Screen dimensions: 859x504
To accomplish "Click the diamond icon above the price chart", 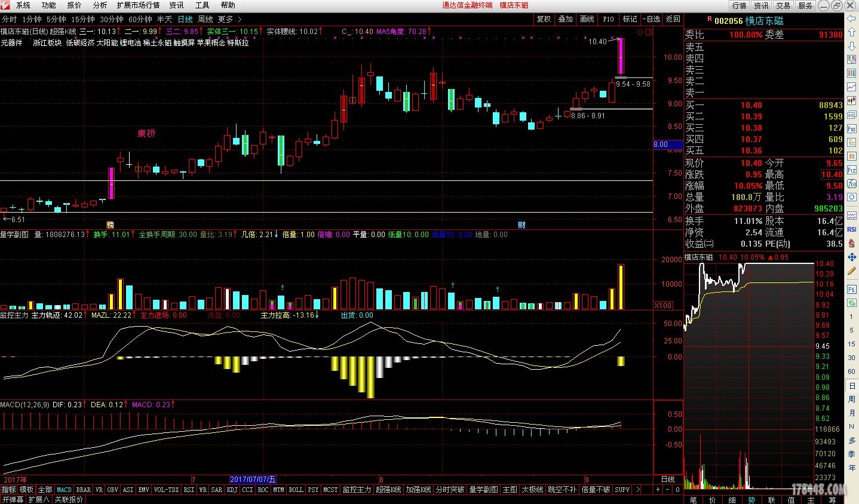I will click(640, 32).
